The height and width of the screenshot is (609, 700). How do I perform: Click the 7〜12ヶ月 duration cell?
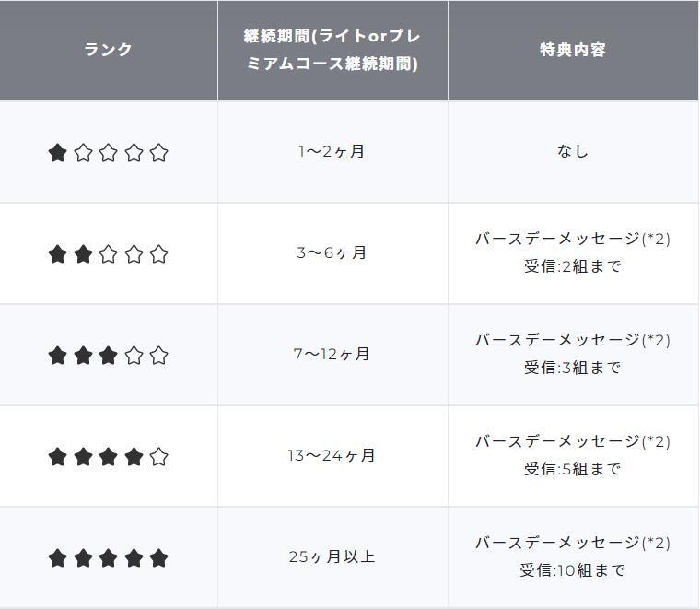(332, 355)
